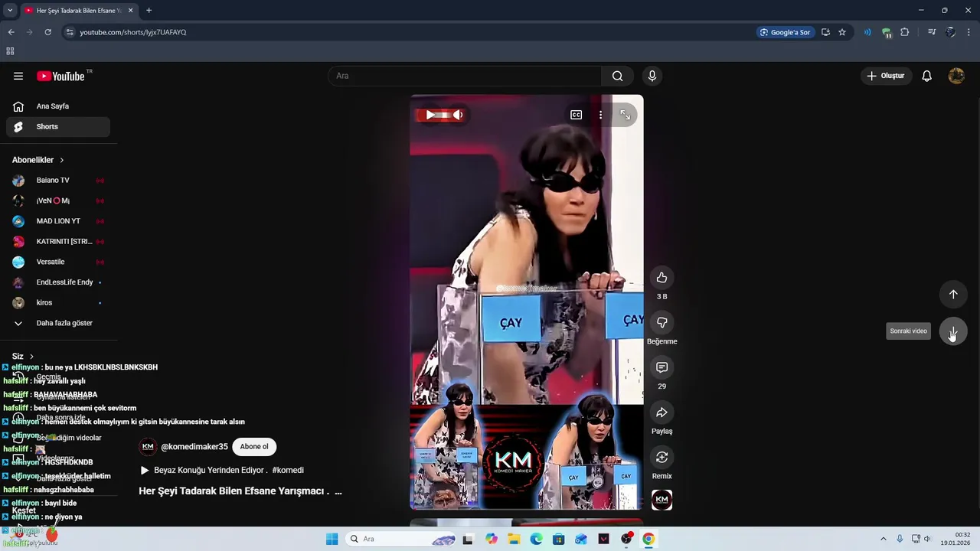This screenshot has height=551, width=980.
Task: Open the Chrome three-dot menu
Action: pos(969,32)
